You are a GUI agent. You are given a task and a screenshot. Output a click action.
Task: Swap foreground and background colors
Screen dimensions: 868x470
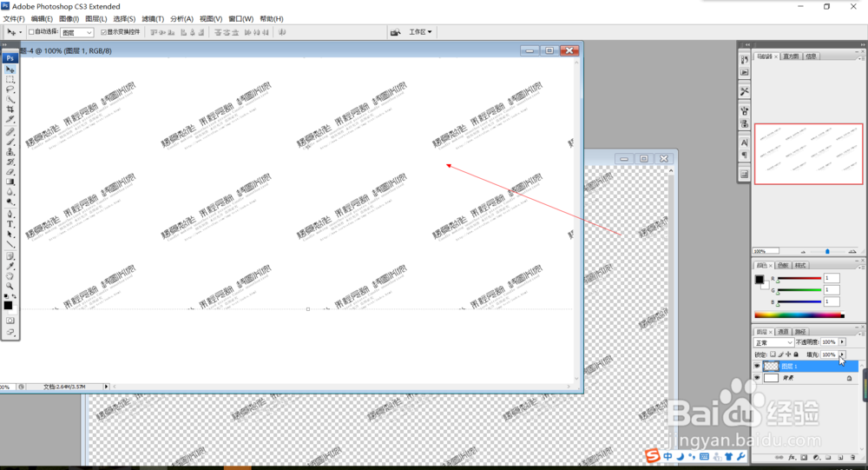(x=14, y=296)
